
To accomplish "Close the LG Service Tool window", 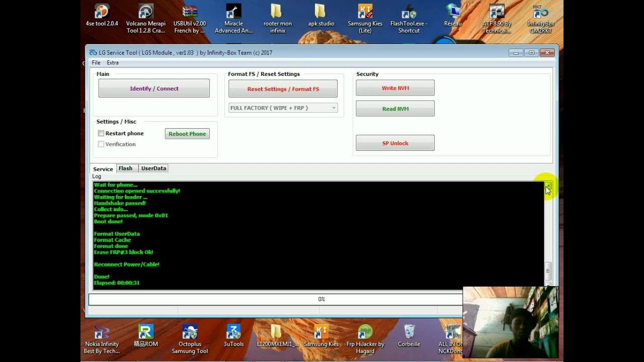I will (x=547, y=52).
